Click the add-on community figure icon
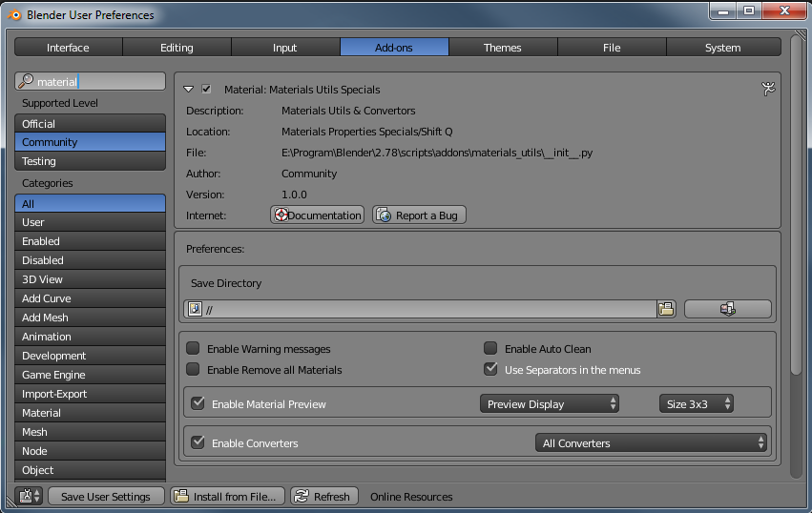The height and width of the screenshot is (513, 812). pyautogui.click(x=768, y=89)
